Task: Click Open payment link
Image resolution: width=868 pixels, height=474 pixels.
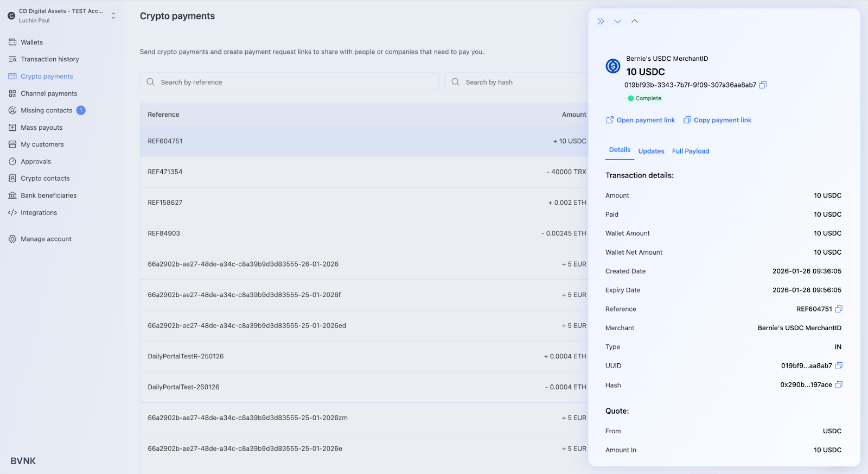Action: [641, 120]
